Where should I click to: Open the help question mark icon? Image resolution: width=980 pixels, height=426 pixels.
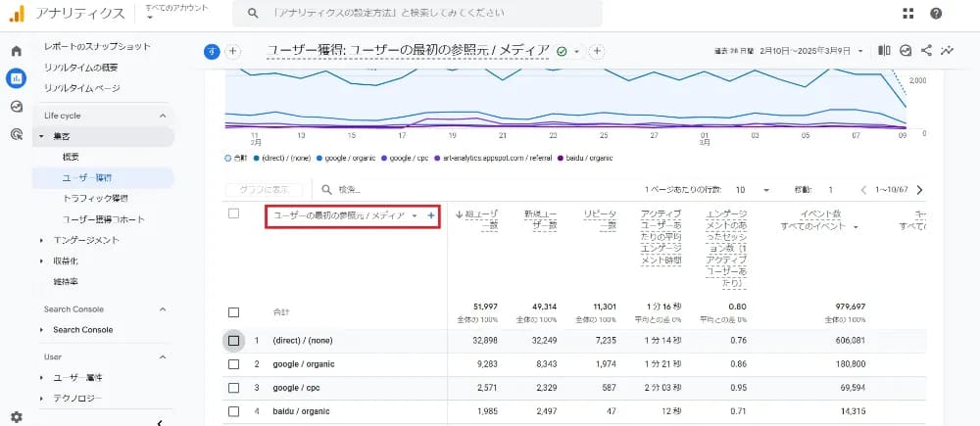(936, 13)
